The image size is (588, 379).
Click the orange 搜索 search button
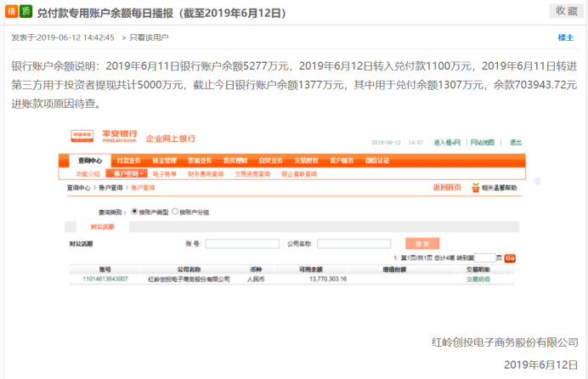pyautogui.click(x=422, y=244)
